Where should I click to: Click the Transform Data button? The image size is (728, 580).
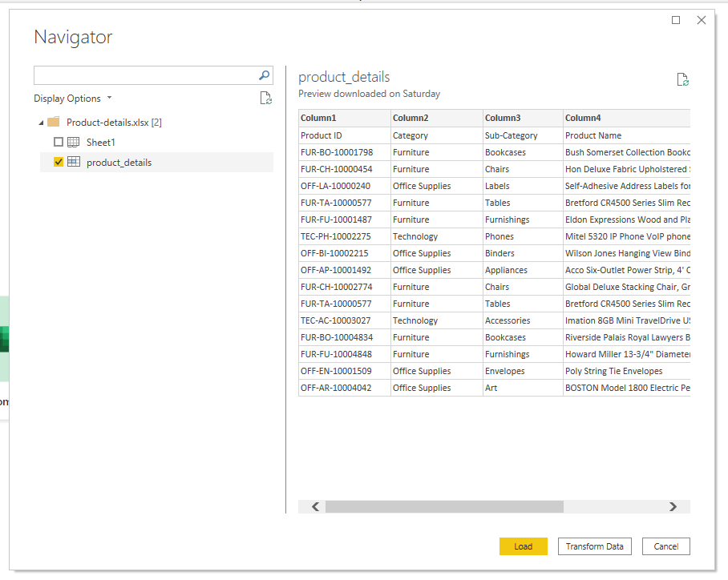[x=594, y=546]
